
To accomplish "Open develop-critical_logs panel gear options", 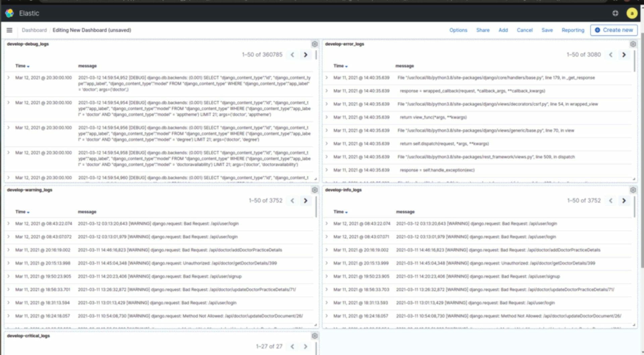I will pyautogui.click(x=315, y=336).
